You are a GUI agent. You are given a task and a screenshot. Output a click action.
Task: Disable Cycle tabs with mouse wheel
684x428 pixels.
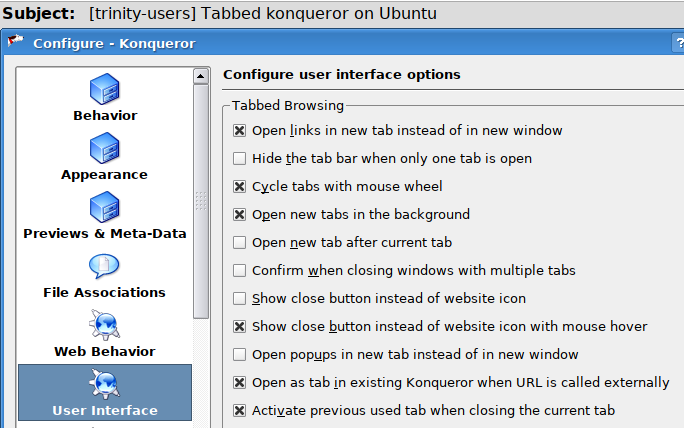click(x=239, y=186)
